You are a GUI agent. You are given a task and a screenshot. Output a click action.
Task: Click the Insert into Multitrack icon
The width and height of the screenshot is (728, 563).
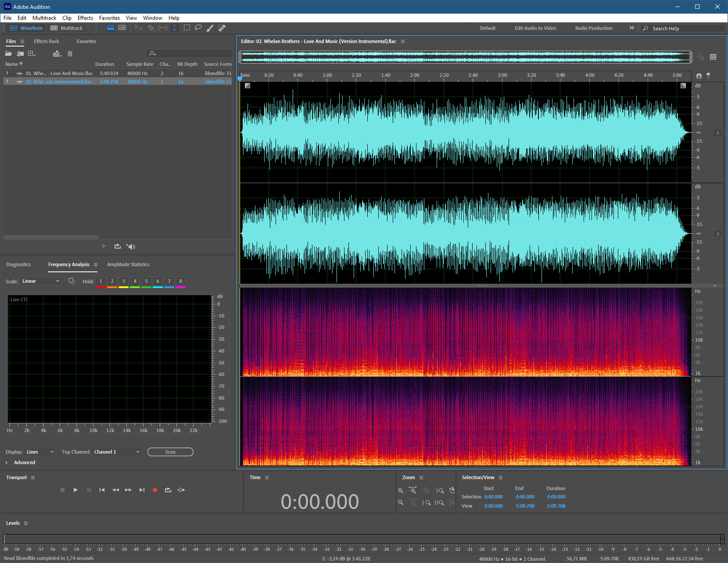57,54
